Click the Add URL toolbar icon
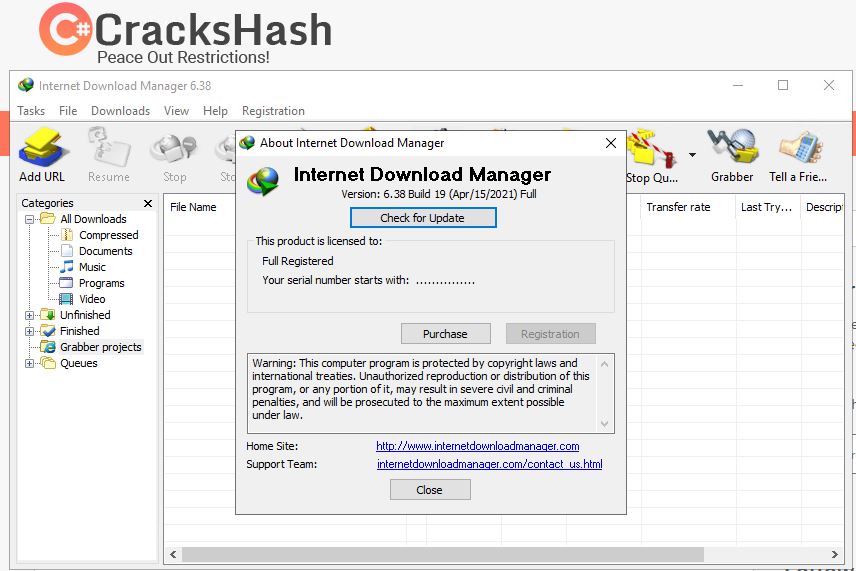The width and height of the screenshot is (856, 571). (x=43, y=148)
